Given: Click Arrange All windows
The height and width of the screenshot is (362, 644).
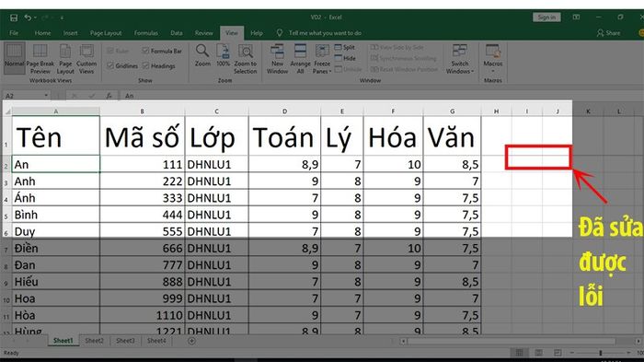Looking at the screenshot, I should (x=300, y=59).
